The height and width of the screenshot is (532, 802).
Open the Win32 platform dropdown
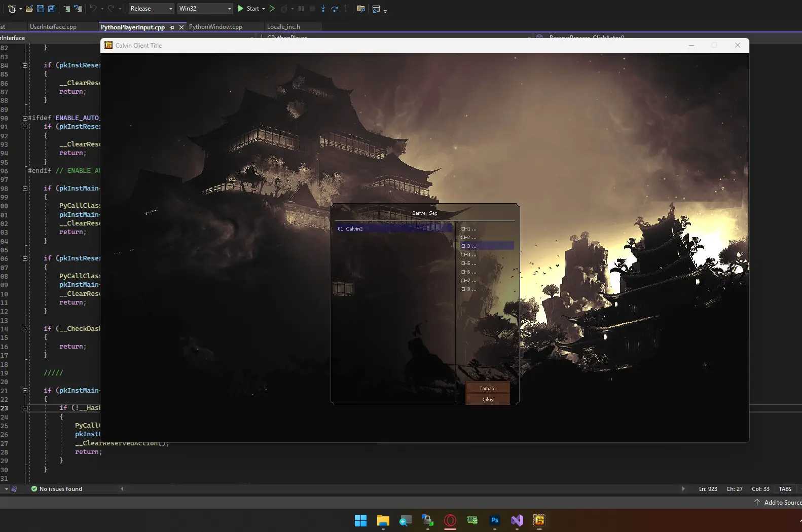(205, 9)
